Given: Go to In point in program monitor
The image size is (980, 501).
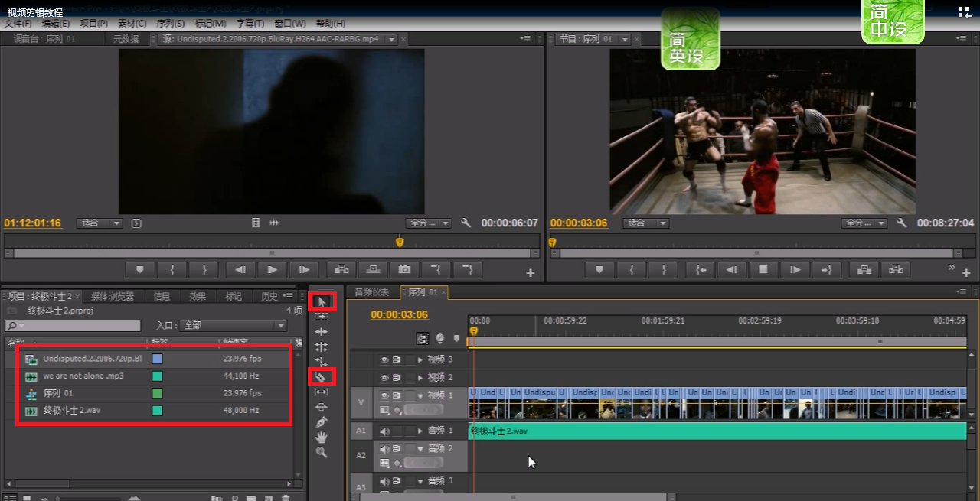Looking at the screenshot, I should [x=701, y=269].
